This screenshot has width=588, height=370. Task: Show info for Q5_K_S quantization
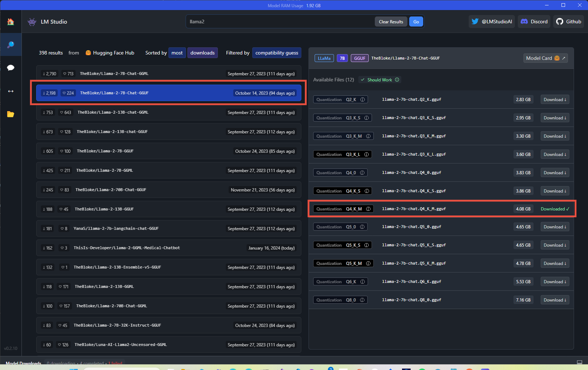[x=367, y=245]
